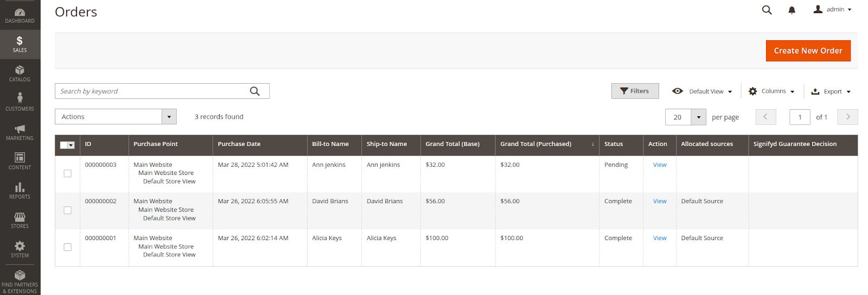The height and width of the screenshot is (295, 868).
Task: Click the current page number field
Action: click(800, 117)
